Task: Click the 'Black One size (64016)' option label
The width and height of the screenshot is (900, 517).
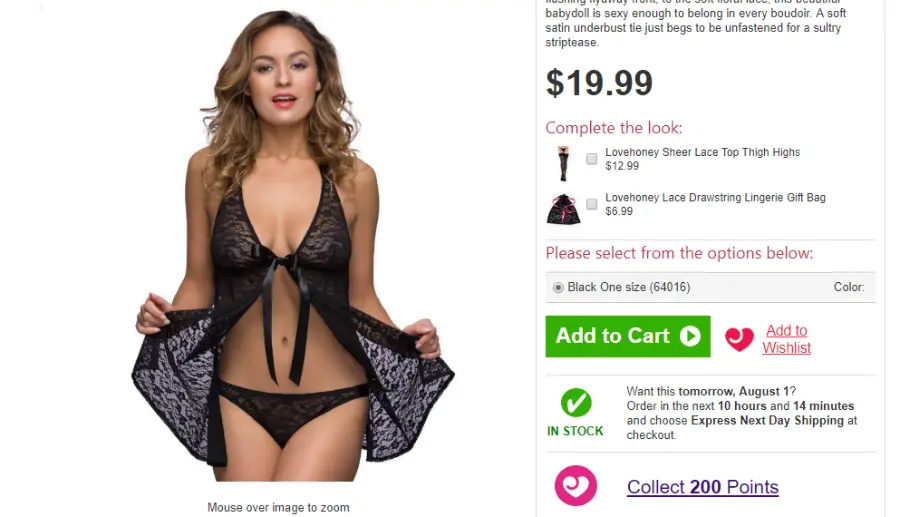Action: pyautogui.click(x=629, y=287)
